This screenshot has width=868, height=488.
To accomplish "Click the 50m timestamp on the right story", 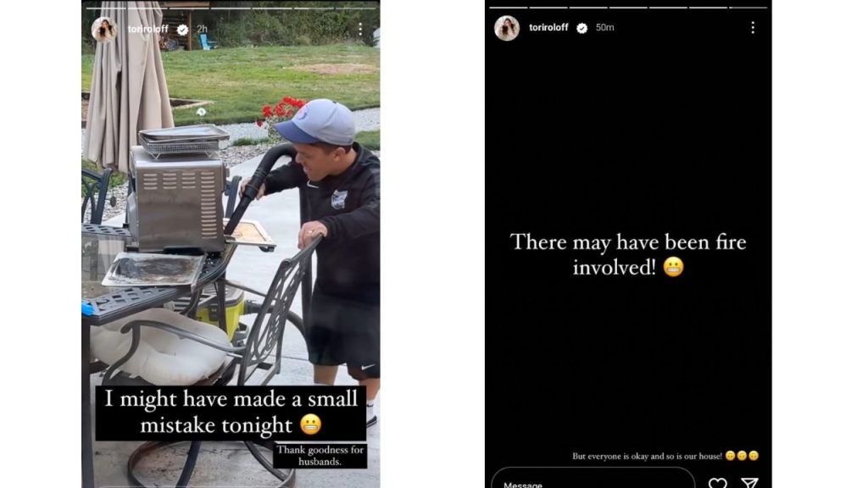I will tap(604, 28).
